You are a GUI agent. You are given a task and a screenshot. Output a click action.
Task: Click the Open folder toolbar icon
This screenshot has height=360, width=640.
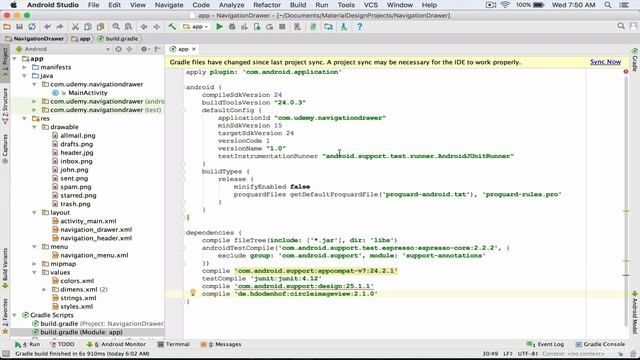pyautogui.click(x=7, y=27)
